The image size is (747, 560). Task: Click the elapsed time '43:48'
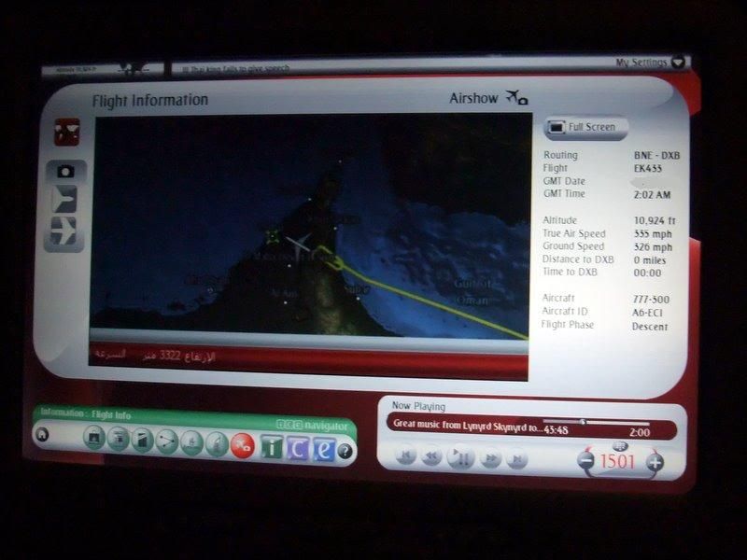click(556, 429)
